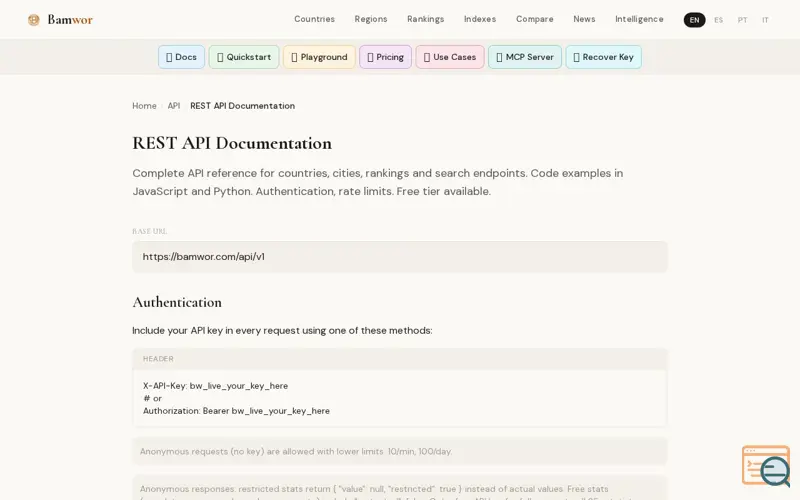Click the REST API Documentation breadcrumb
800x500 pixels.
coord(242,106)
